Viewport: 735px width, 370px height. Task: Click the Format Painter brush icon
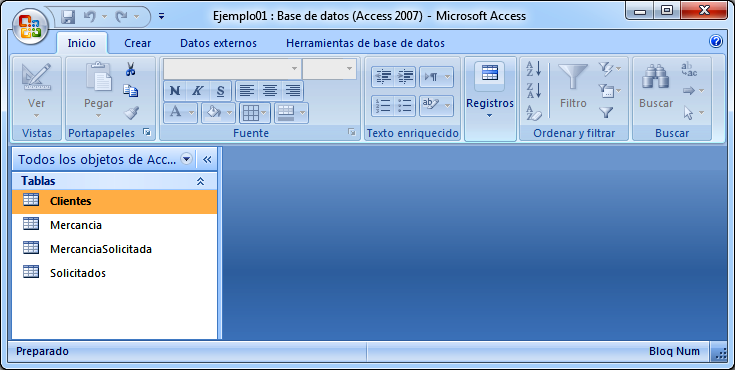pos(131,113)
